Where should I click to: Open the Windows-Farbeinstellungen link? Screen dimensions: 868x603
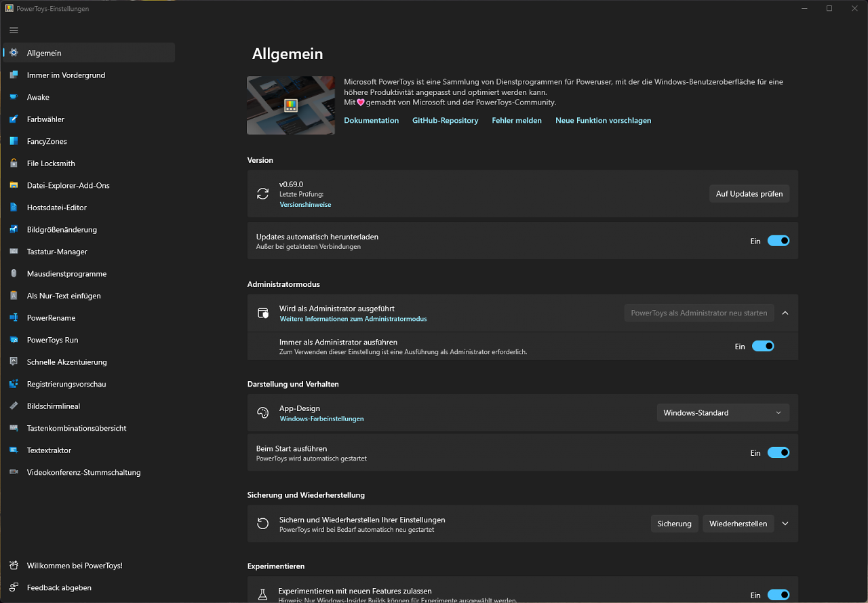point(321,419)
